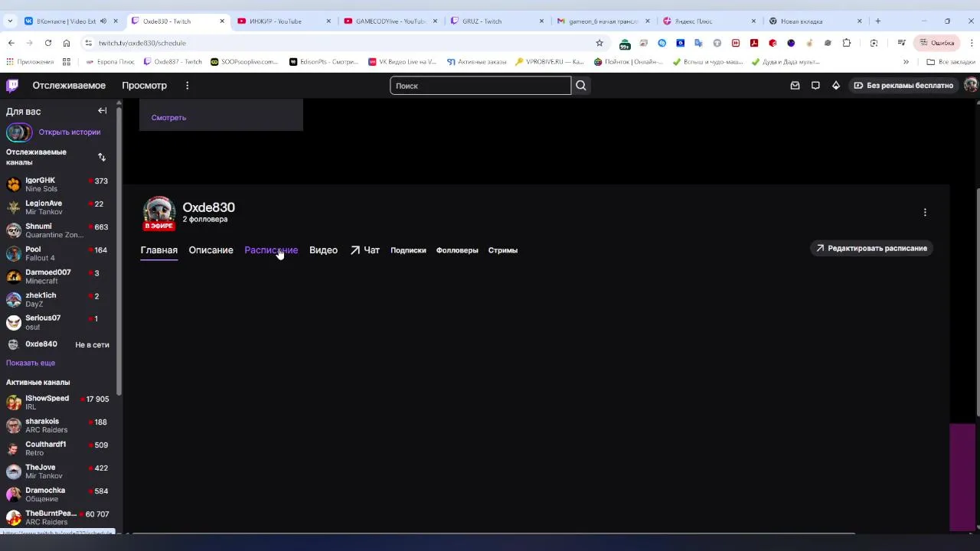Show more bookmarks chevron
Image resolution: width=980 pixels, height=551 pixels.
coord(906,62)
